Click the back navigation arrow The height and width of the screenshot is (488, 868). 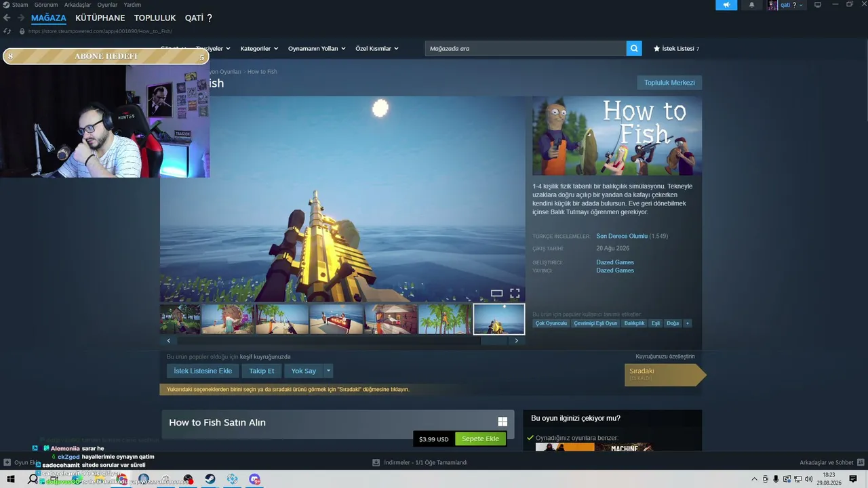click(7, 18)
